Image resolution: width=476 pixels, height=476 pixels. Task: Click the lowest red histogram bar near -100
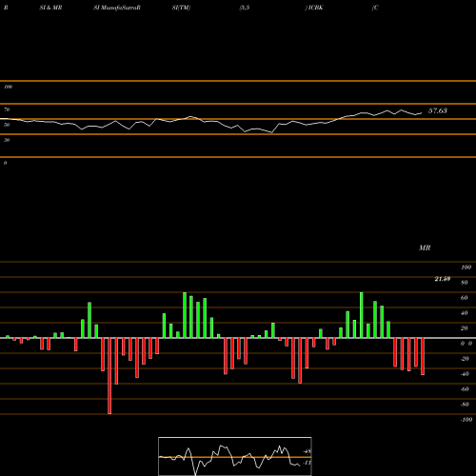tap(109, 376)
